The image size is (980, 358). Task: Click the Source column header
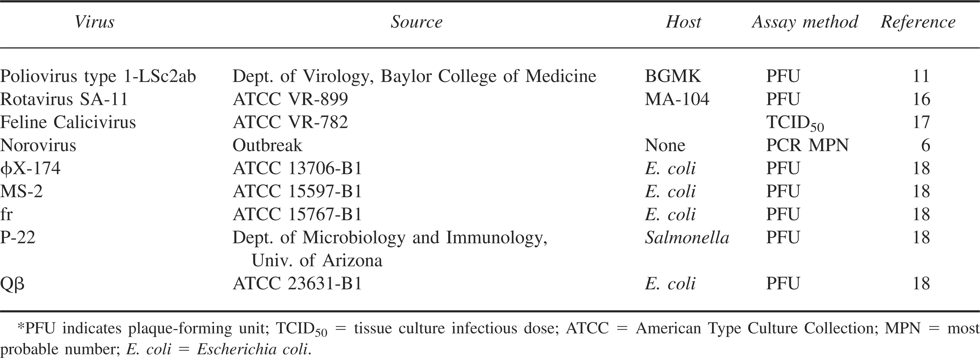(x=417, y=22)
